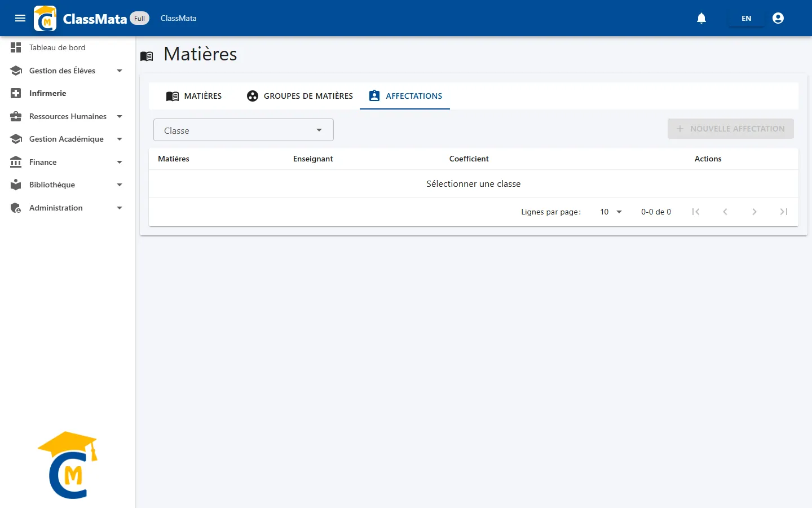Switch to Groupes de Matières tab
This screenshot has width=812, height=508.
pyautogui.click(x=299, y=96)
